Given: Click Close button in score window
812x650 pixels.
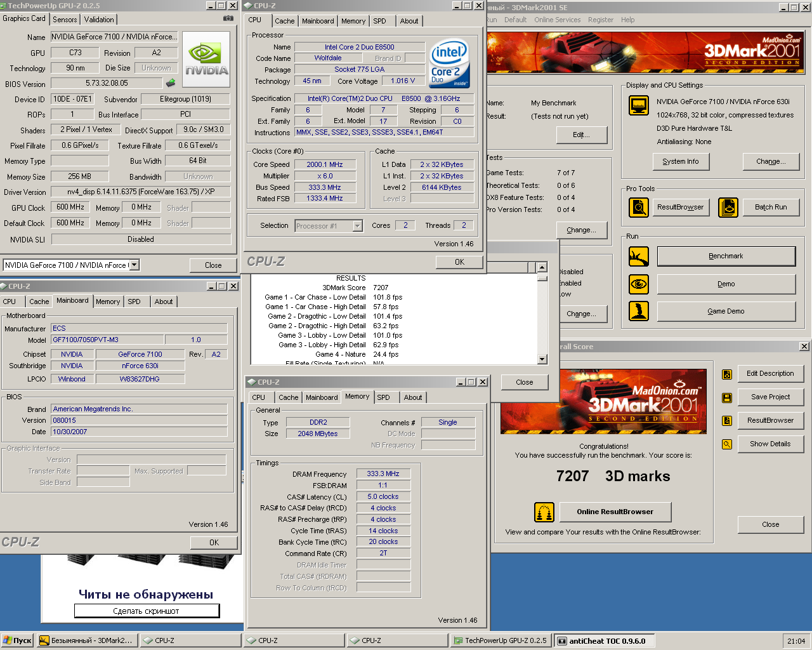Looking at the screenshot, I should click(771, 525).
